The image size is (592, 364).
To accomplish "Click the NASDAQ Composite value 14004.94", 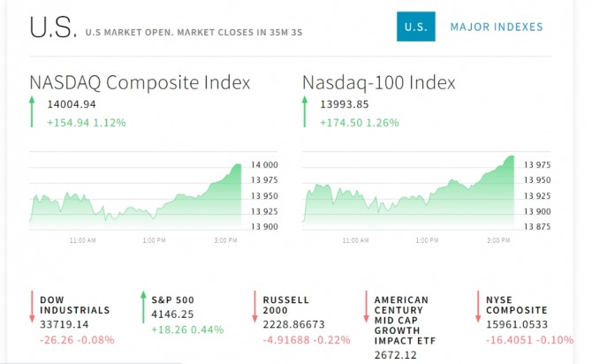I will tap(72, 105).
